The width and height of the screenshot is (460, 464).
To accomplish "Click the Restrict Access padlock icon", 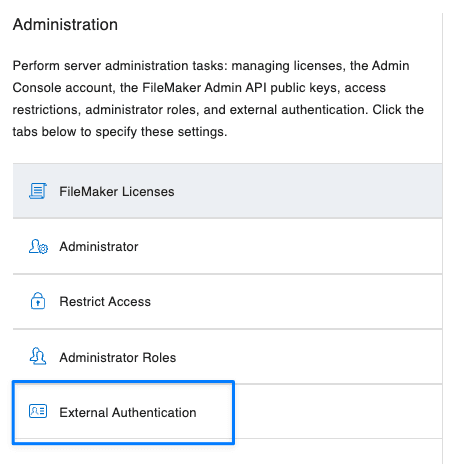I will (x=38, y=301).
